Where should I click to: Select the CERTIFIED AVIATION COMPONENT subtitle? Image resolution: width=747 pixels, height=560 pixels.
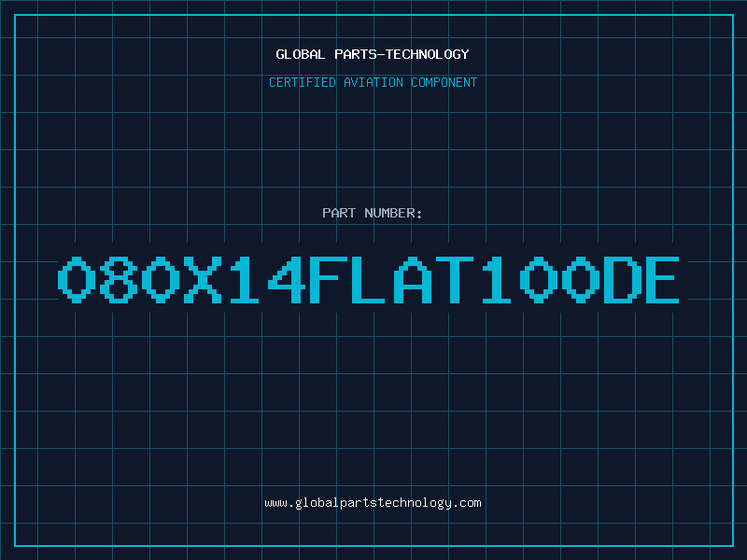pyautogui.click(x=373, y=82)
